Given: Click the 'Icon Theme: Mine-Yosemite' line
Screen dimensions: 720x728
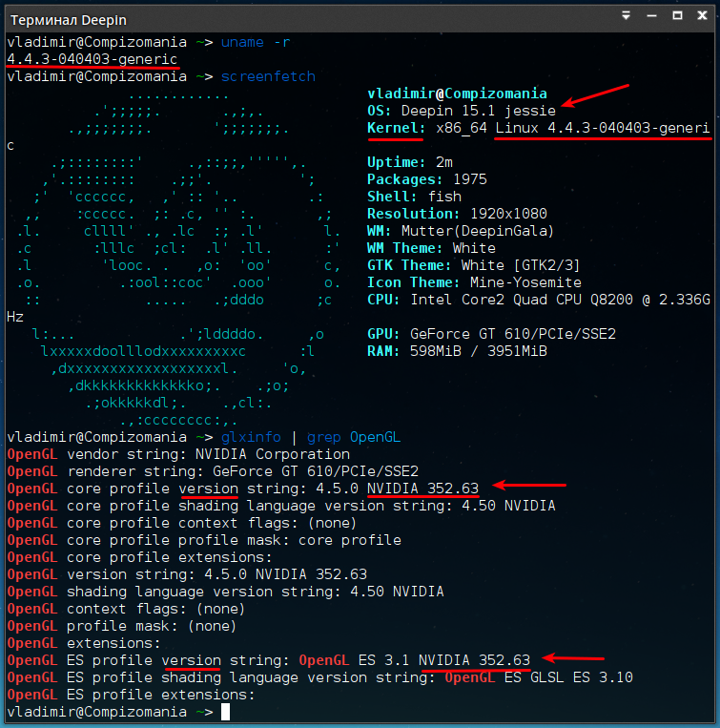Looking at the screenshot, I should [474, 282].
